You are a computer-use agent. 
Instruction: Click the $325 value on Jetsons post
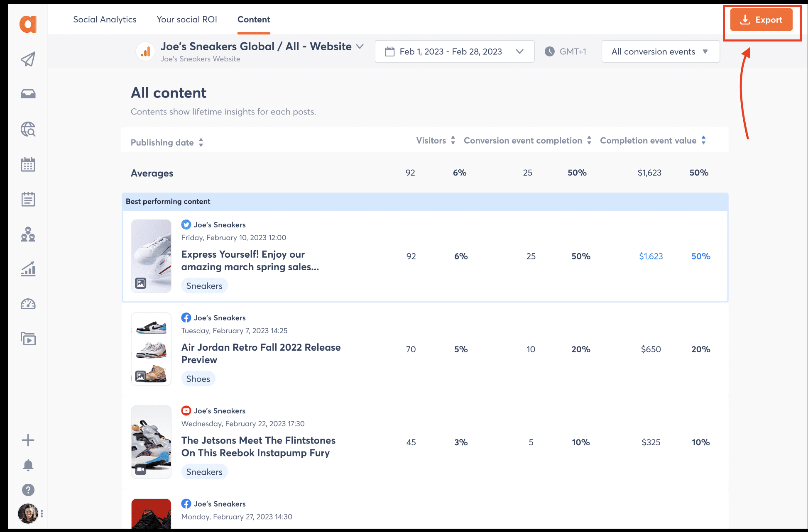coord(651,442)
